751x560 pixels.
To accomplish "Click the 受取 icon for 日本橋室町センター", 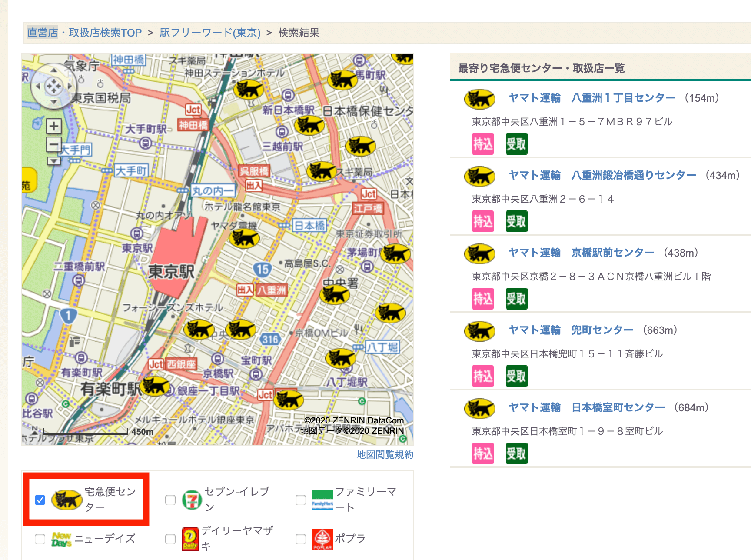I will (x=516, y=453).
